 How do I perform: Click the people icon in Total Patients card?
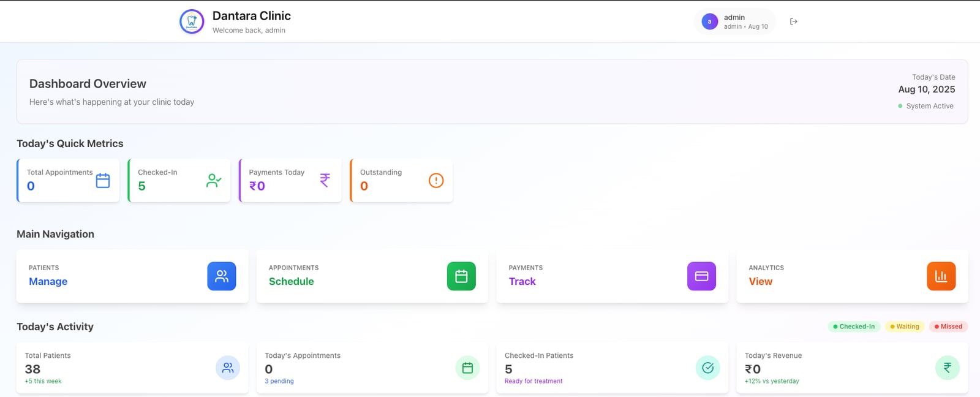coord(228,368)
